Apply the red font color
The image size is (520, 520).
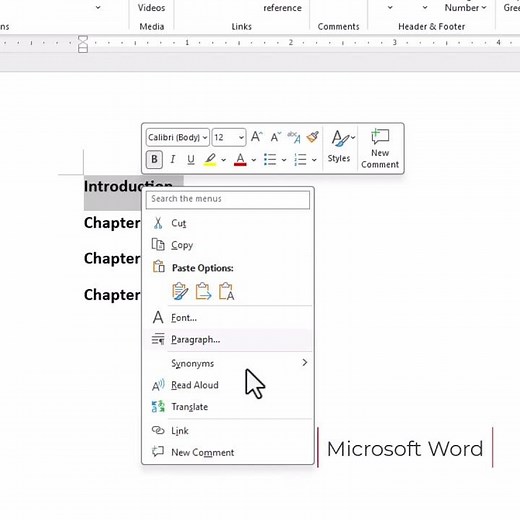tap(240, 159)
